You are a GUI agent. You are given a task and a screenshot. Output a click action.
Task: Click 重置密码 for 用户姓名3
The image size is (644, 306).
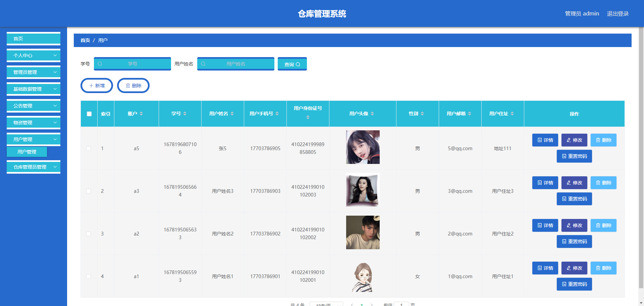[x=574, y=199]
